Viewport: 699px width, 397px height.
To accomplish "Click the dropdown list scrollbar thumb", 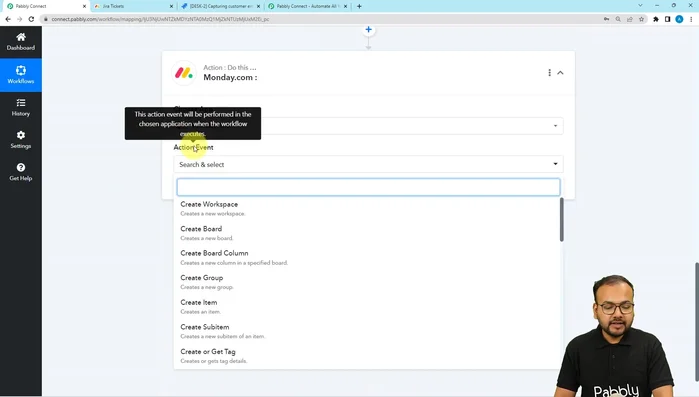I will click(562, 220).
